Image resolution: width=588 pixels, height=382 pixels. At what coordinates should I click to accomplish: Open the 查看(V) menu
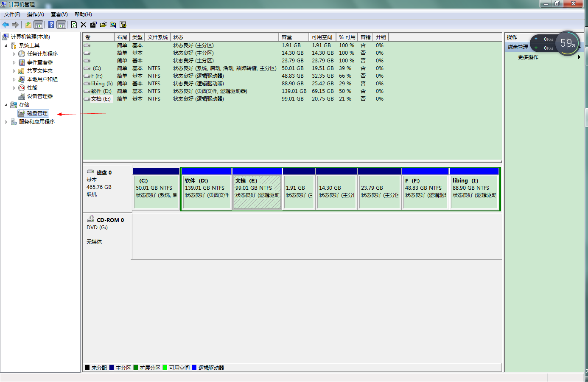(x=59, y=14)
